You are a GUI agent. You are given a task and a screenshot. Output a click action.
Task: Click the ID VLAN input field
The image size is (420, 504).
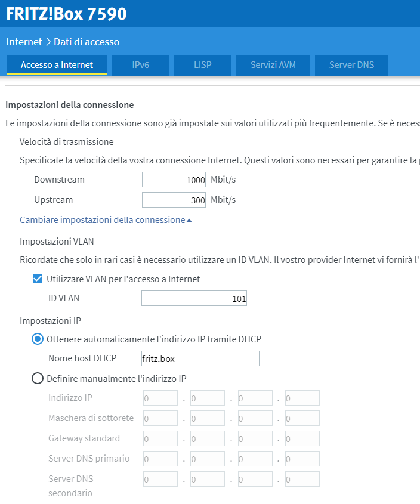tap(194, 298)
